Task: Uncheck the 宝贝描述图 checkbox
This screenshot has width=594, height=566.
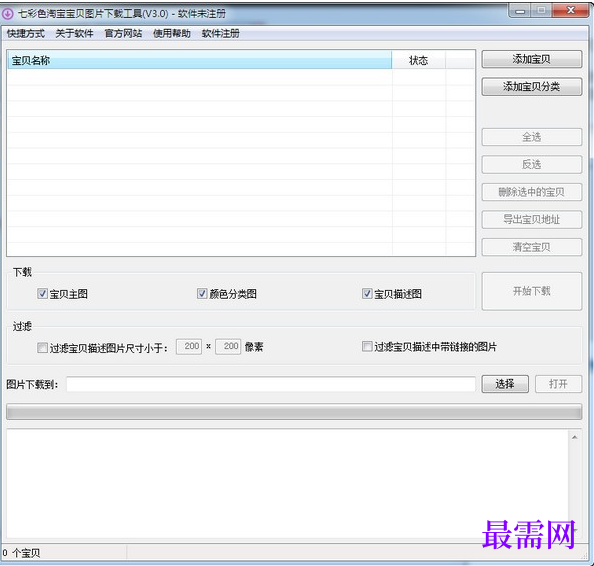Action: (x=367, y=294)
